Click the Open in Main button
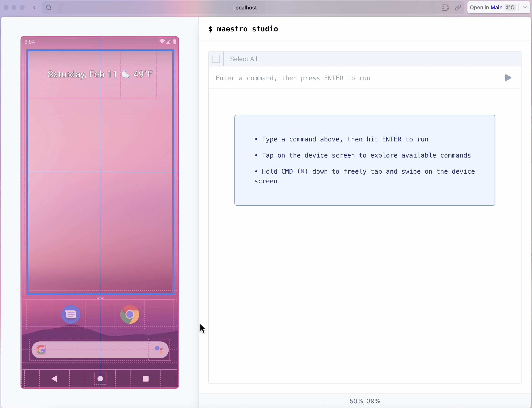532x408 pixels. pyautogui.click(x=493, y=7)
